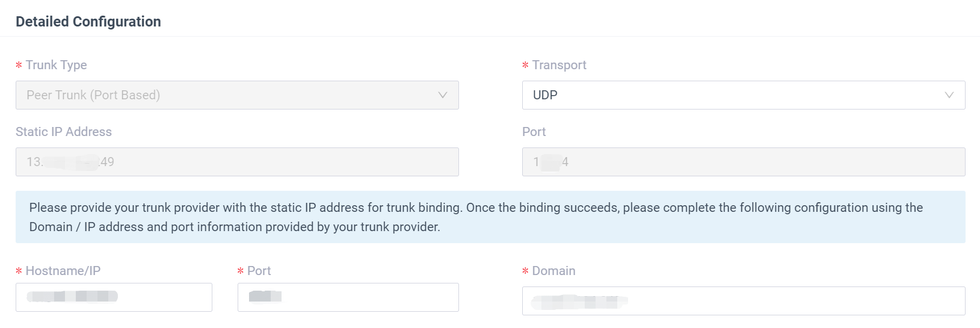Click the Peer Trunk (Port Based) dropdown

pos(237,95)
